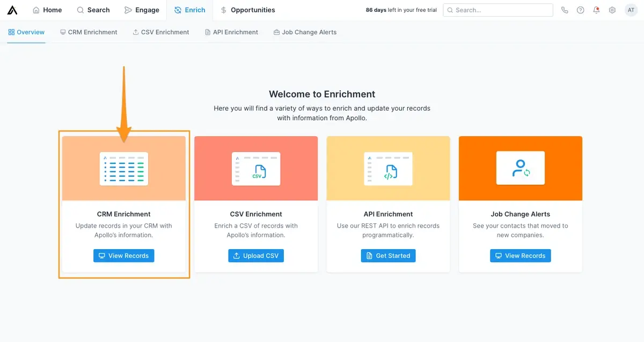644x342 pixels.
Task: Switch to the API Enrichment tab
Action: pyautogui.click(x=231, y=32)
